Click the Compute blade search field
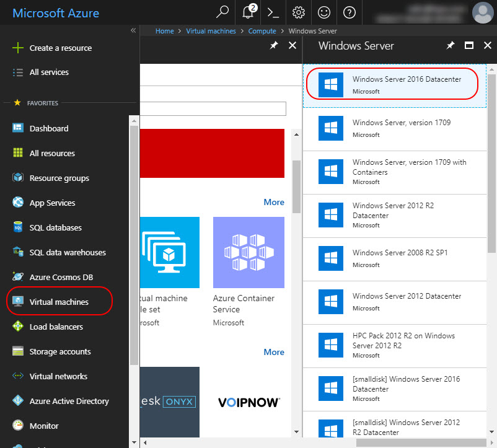Image resolution: width=497 pixels, height=448 pixels. [213, 108]
